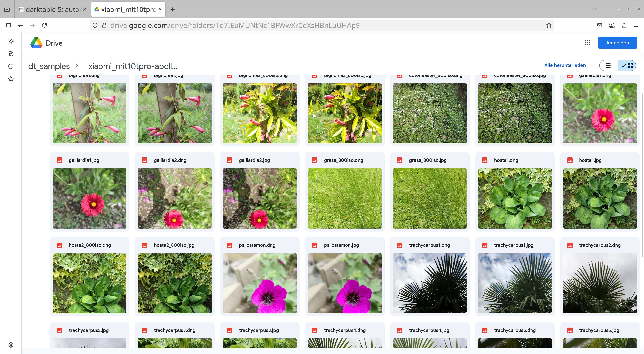
Task: Go forward to next page
Action: (x=32, y=25)
